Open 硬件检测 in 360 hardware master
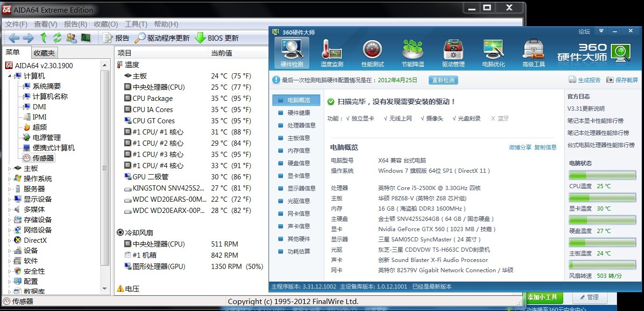The width and height of the screenshot is (644, 311). coord(292,53)
